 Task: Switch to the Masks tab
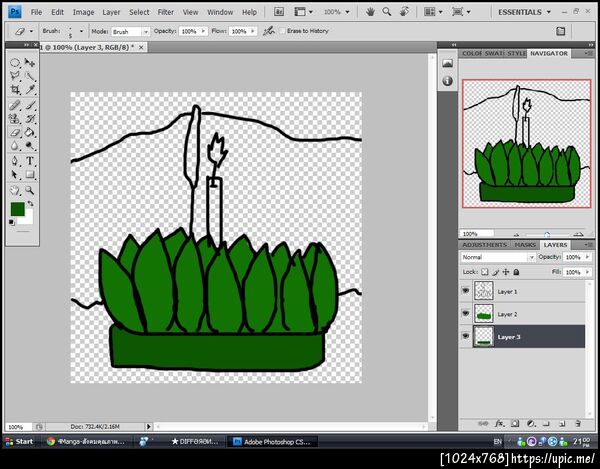point(525,244)
